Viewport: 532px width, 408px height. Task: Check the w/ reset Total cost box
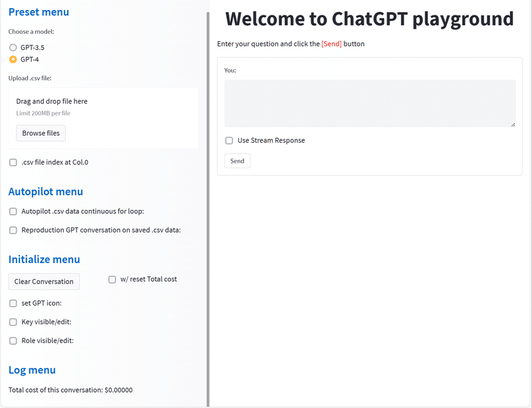click(x=112, y=280)
